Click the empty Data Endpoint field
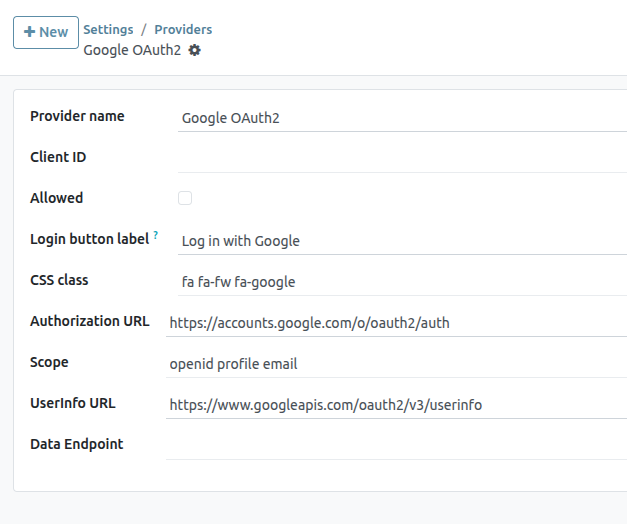627x524 pixels. (395, 445)
